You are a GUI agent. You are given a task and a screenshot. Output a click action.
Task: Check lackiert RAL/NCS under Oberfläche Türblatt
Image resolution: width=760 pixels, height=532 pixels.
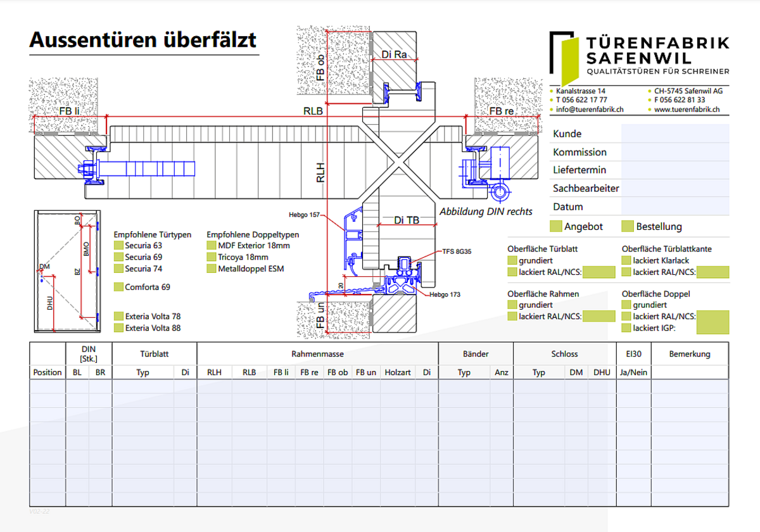[512, 272]
